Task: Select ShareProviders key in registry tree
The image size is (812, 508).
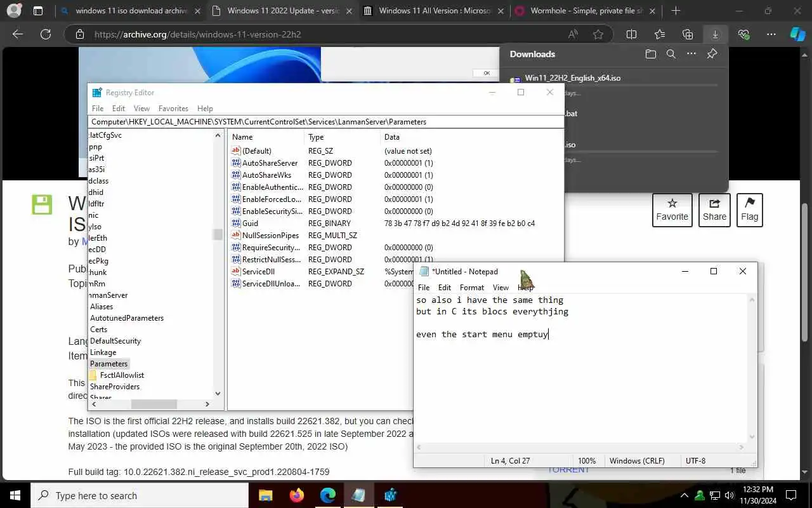Action: [x=115, y=387]
